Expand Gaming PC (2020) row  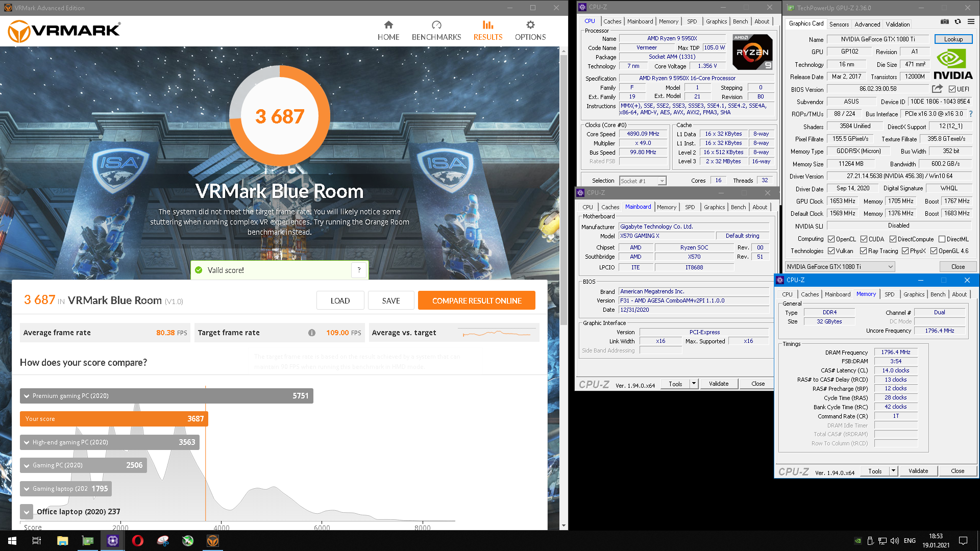pos(27,465)
